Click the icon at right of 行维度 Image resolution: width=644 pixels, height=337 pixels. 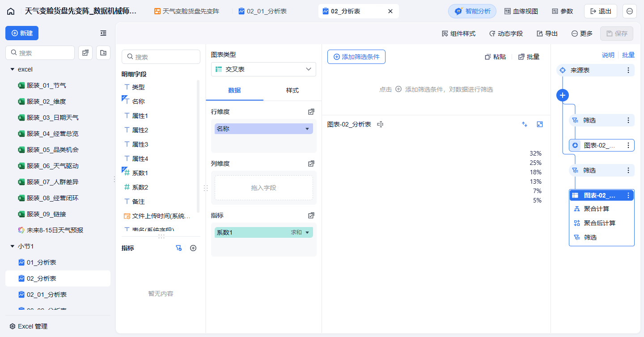coord(311,112)
